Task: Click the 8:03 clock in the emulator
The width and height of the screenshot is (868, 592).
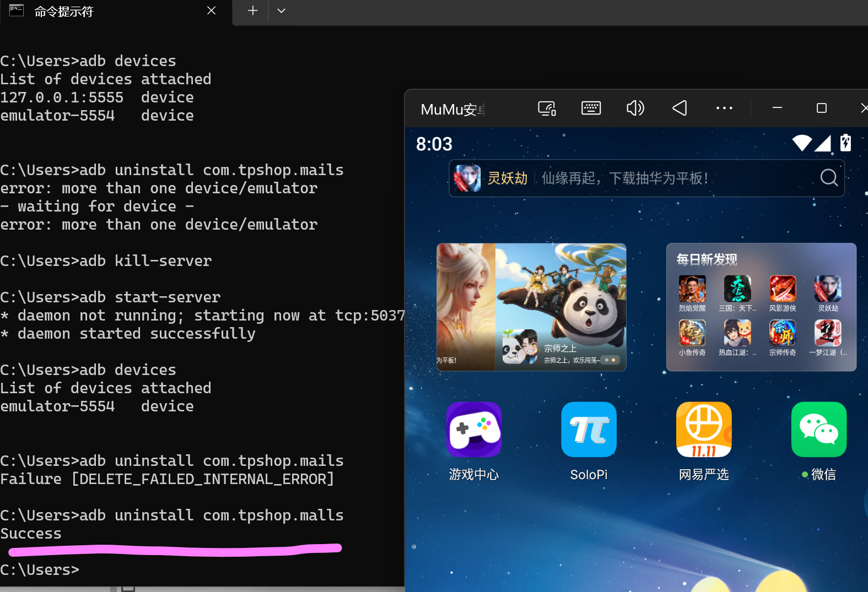Action: pos(434,144)
